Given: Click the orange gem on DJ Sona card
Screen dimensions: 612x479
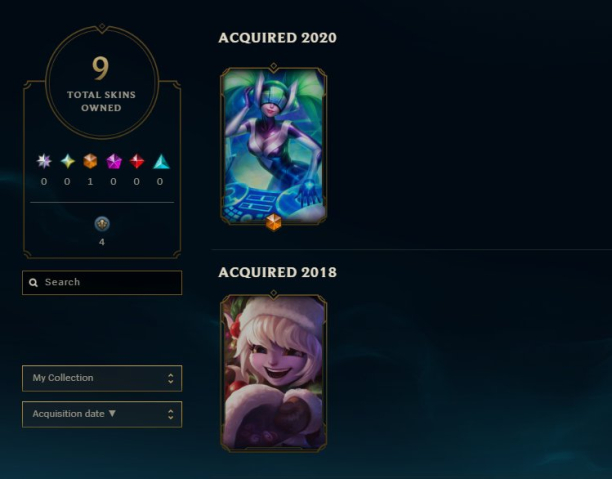Looking at the screenshot, I should (273, 223).
